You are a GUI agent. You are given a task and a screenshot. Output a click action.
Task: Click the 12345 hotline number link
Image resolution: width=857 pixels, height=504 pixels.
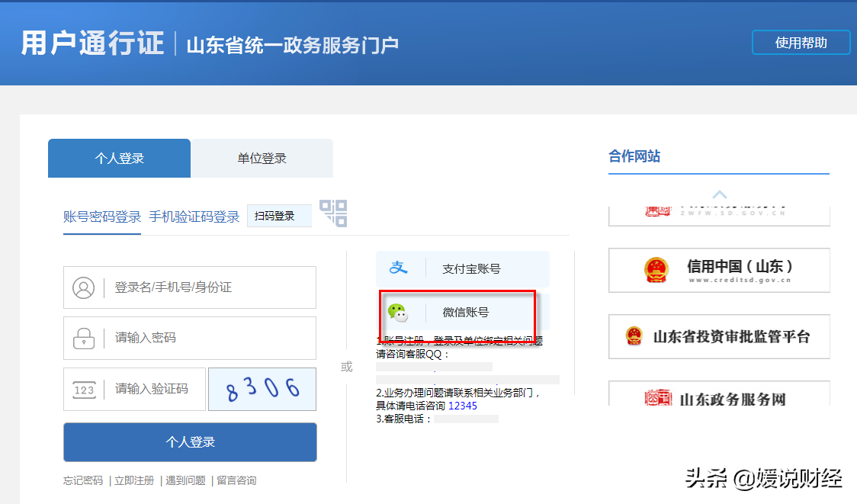point(462,406)
